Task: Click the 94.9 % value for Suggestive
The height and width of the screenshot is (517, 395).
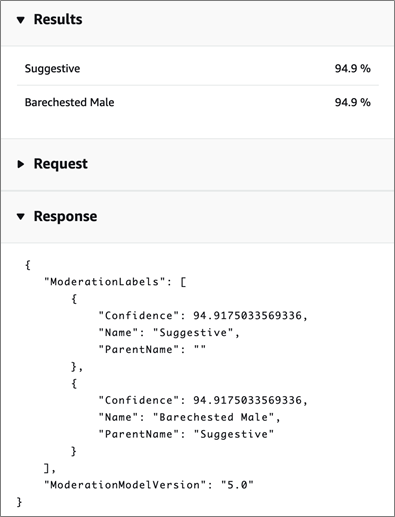Action: [353, 69]
